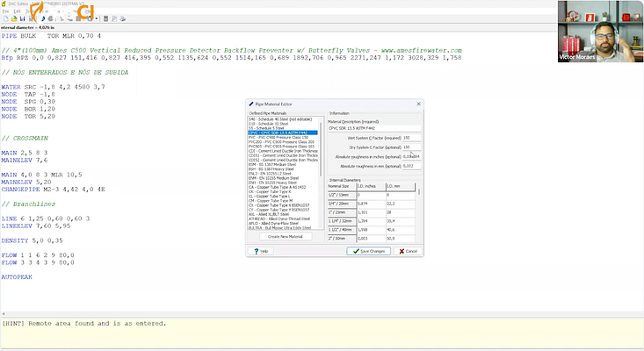The height and width of the screenshot is (351, 644).
Task: Click I.D. inches cell for 1 1/4" / 32mm
Action: pos(371,221)
